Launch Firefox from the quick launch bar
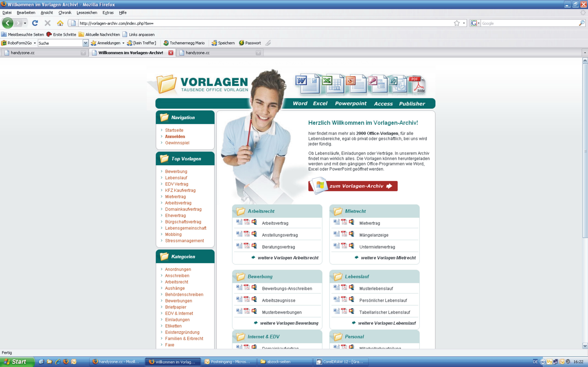Screen dimensions: 588x367 (x=66, y=362)
